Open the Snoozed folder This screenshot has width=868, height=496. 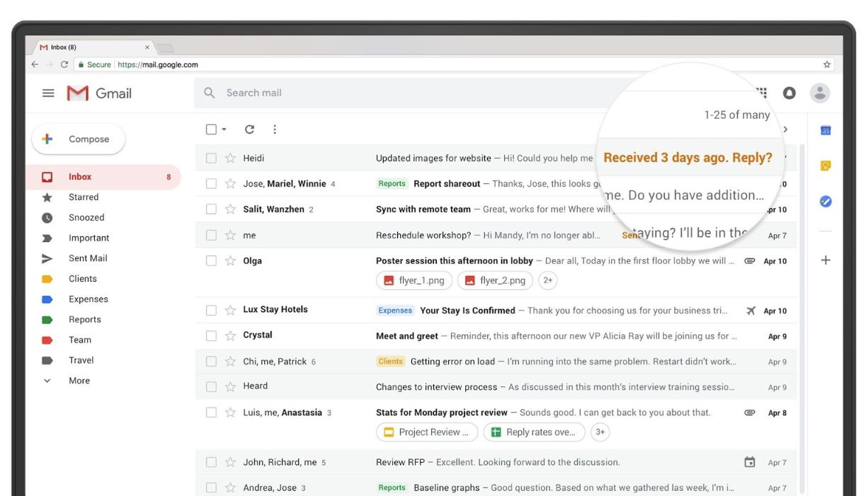[x=86, y=218]
